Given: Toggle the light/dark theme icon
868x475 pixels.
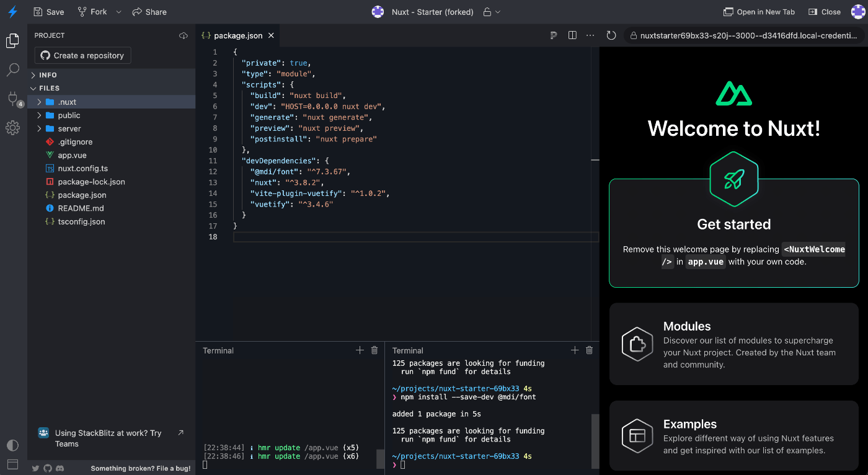Looking at the screenshot, I should point(12,445).
